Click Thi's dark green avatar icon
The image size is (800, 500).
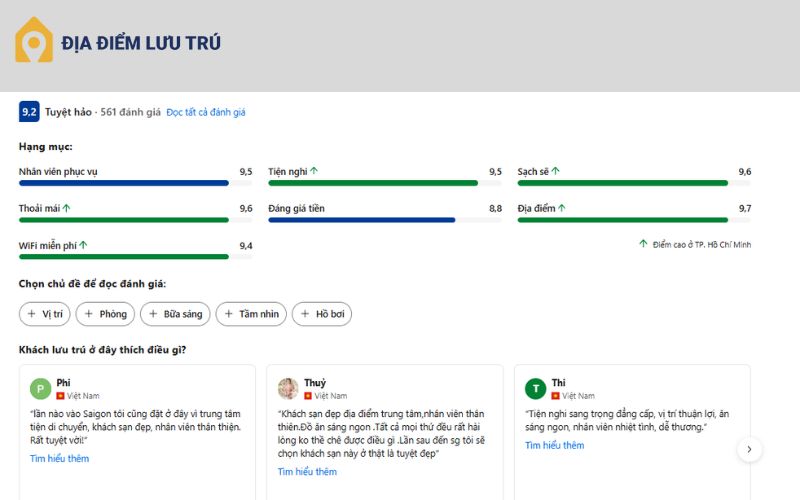[536, 389]
